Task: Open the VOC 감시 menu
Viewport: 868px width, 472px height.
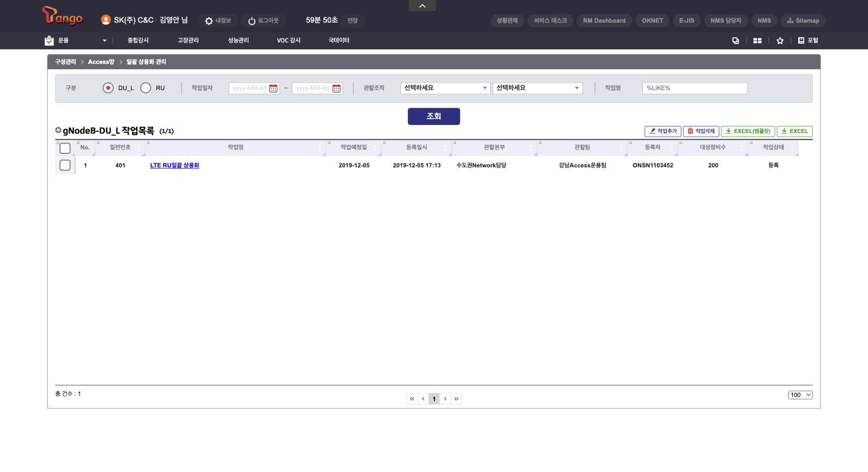Action: [289, 41]
